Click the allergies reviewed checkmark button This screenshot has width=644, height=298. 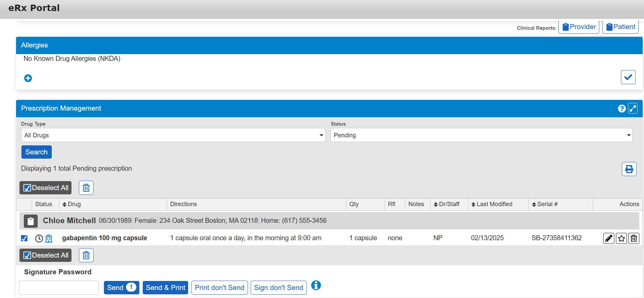(x=628, y=77)
